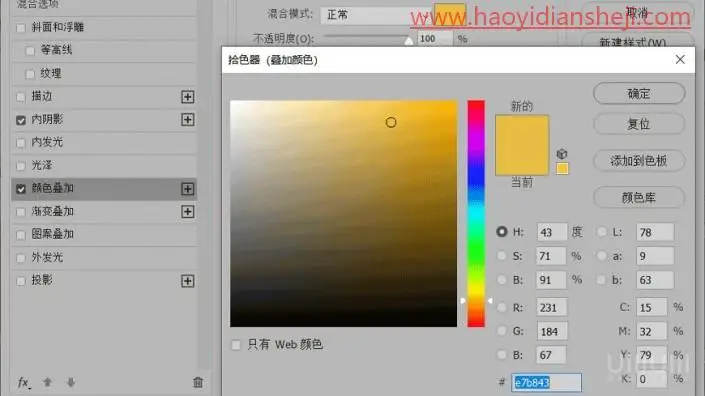Click the blue value field showing 67
The image size is (705, 396).
click(551, 355)
